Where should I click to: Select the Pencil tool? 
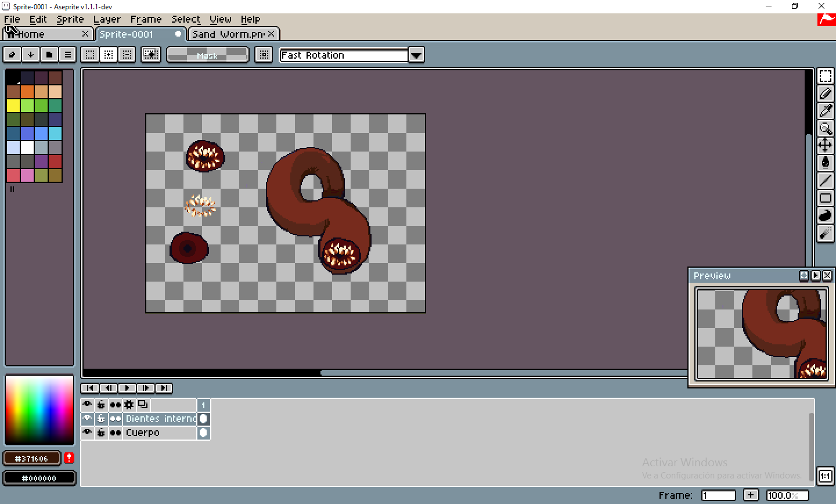coord(826,93)
